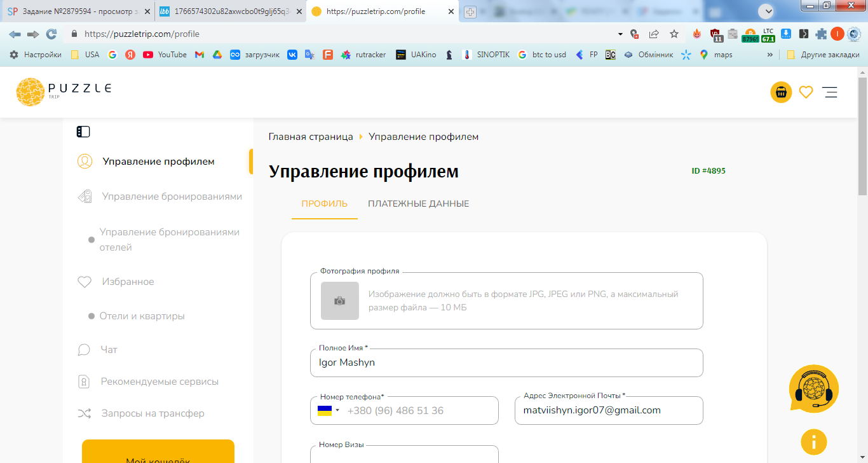Click the share page icon in address bar
The width and height of the screenshot is (868, 463).
coord(654,34)
